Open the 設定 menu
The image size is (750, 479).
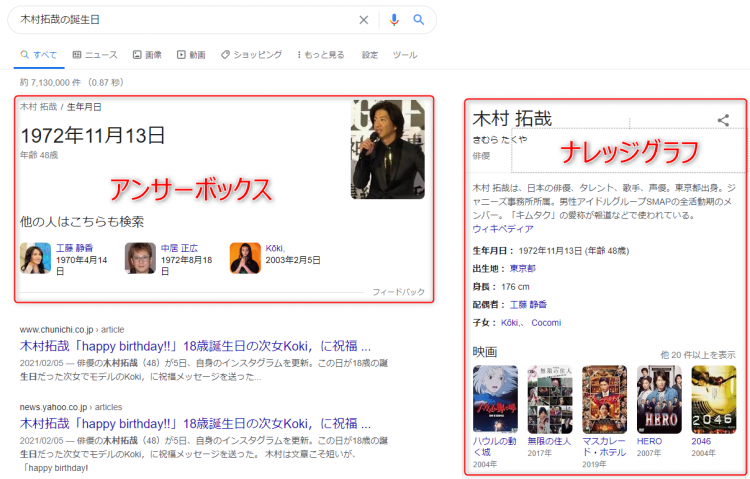point(370,55)
